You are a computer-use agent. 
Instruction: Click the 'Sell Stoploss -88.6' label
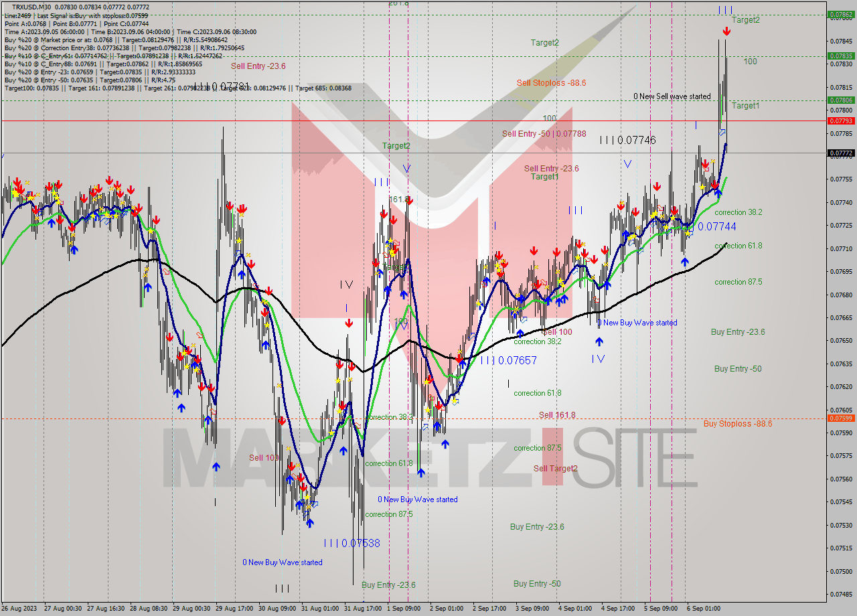pyautogui.click(x=551, y=82)
